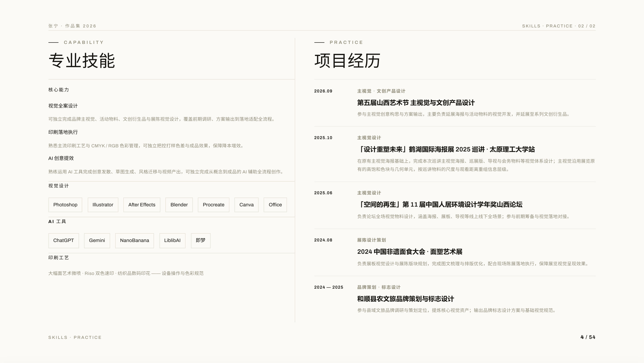
Task: Click the 视觉设计 subheading
Action: coord(59,186)
